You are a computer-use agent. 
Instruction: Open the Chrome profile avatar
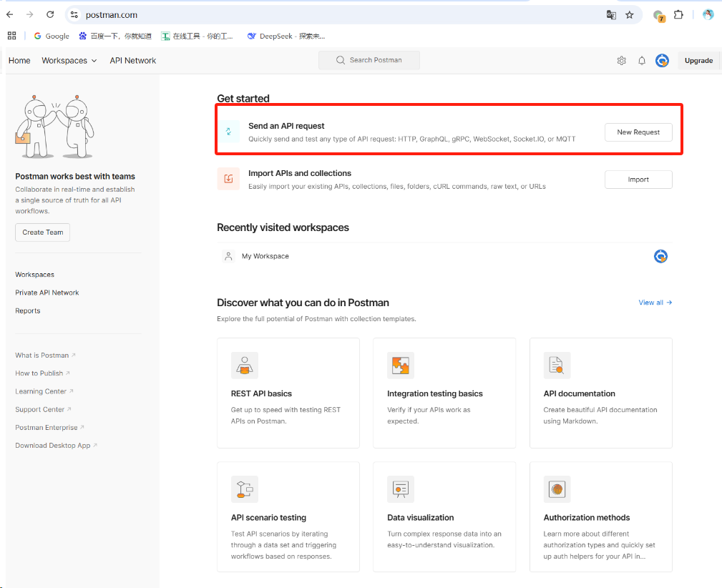click(x=708, y=15)
